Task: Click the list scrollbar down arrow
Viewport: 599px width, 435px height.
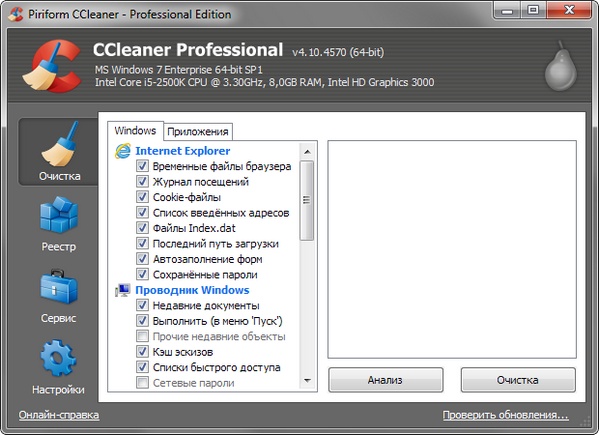Action: tap(307, 381)
